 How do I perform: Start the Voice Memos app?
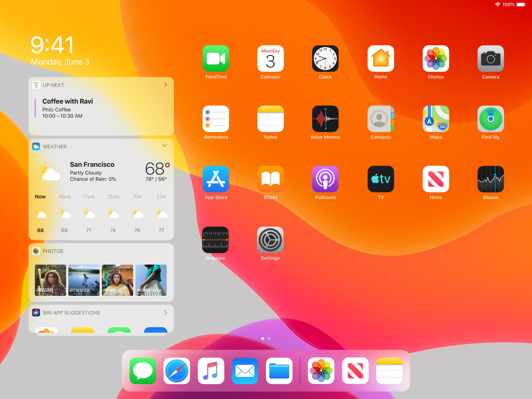[x=325, y=119]
